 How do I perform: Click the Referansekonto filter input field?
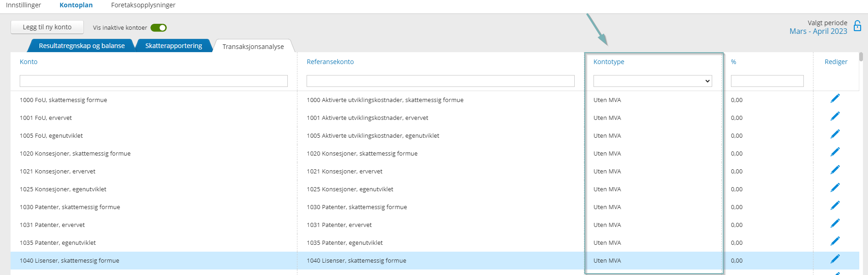coord(440,81)
